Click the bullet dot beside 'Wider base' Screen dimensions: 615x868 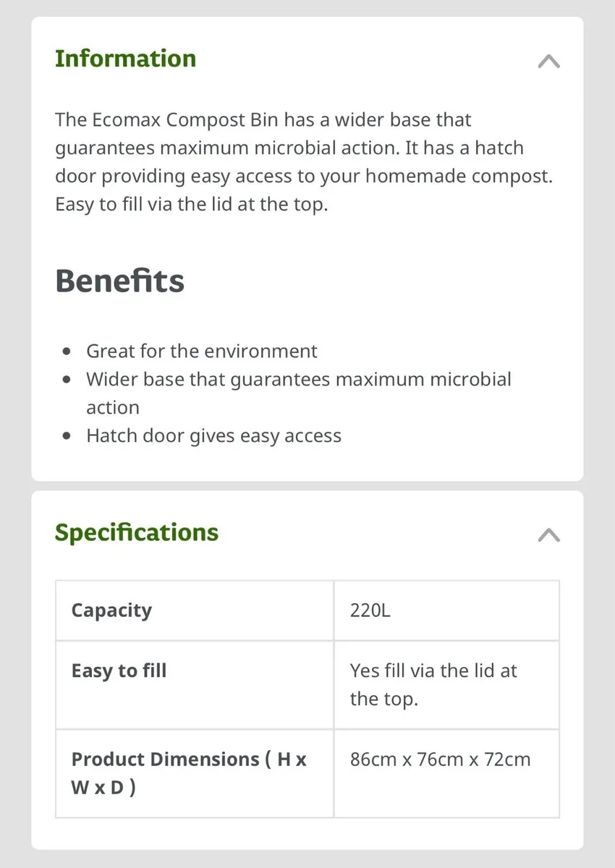click(x=67, y=380)
